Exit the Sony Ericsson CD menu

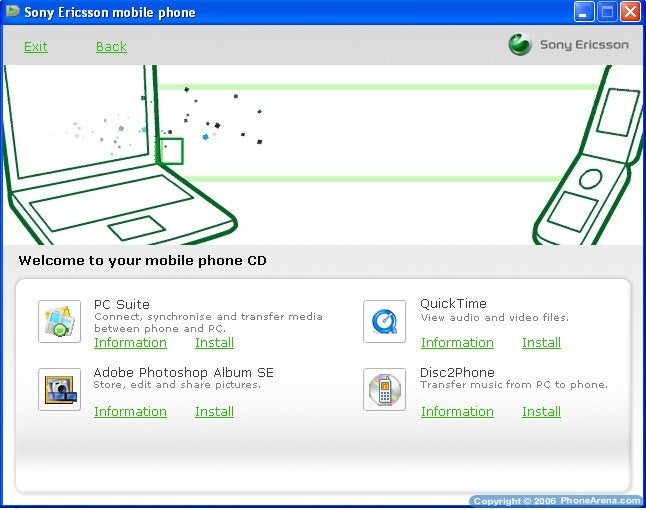pyautogui.click(x=35, y=47)
